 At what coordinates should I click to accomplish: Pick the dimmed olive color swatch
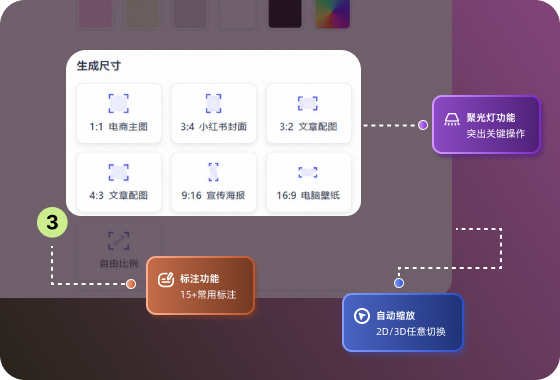142,14
